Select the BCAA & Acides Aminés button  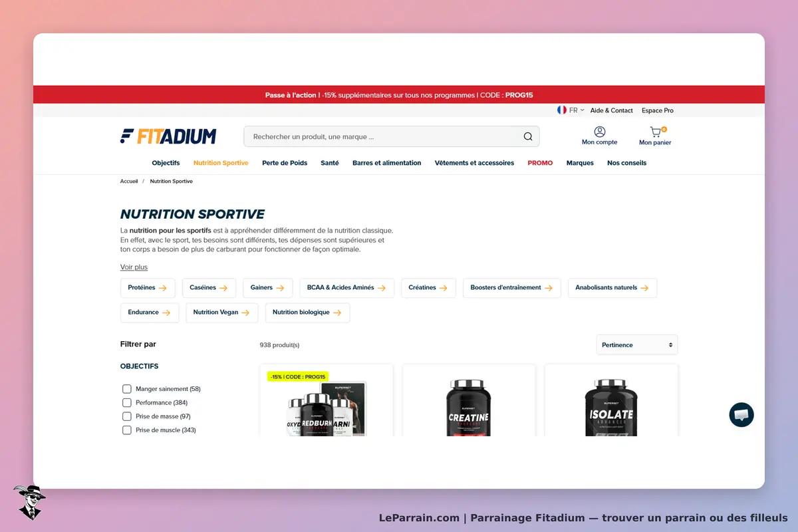coord(346,288)
